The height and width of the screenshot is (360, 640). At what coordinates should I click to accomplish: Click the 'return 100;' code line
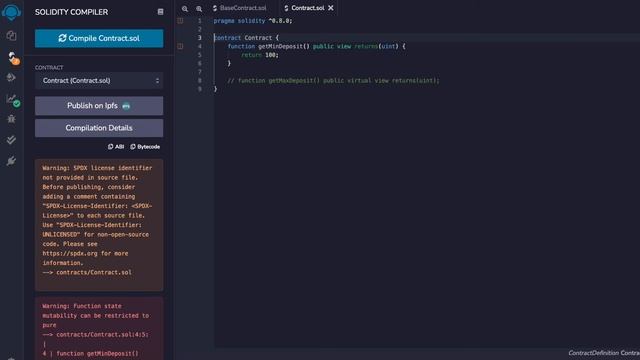click(x=260, y=55)
